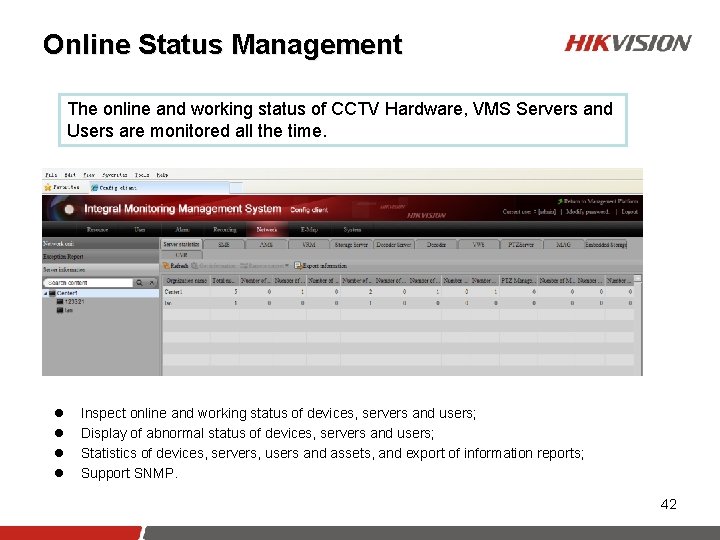The width and height of the screenshot is (720, 540).
Task: Click the Refresh button label
Action: 180,266
